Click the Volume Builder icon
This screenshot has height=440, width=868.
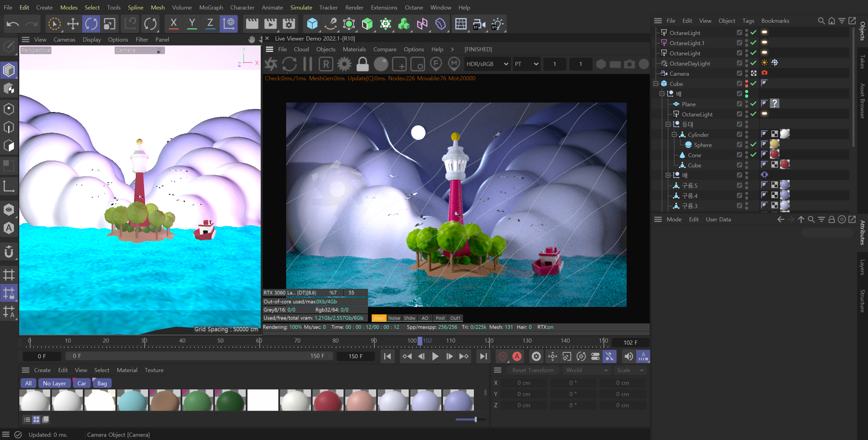tap(404, 24)
